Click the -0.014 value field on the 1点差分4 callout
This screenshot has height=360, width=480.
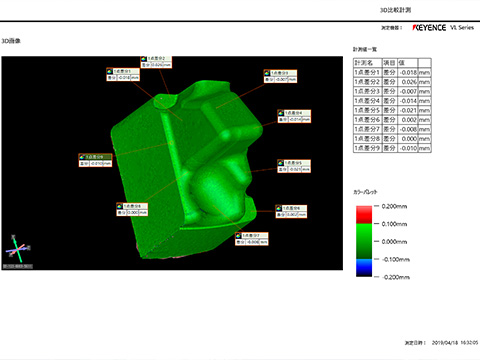click(295, 119)
